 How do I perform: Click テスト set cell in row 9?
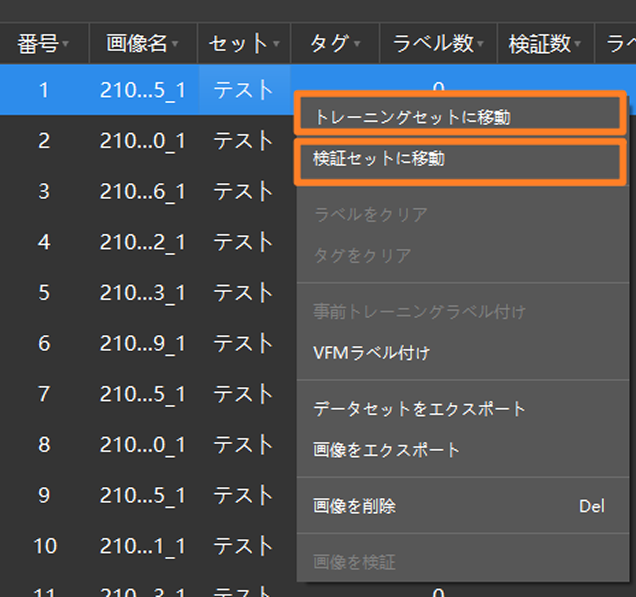[x=243, y=496]
